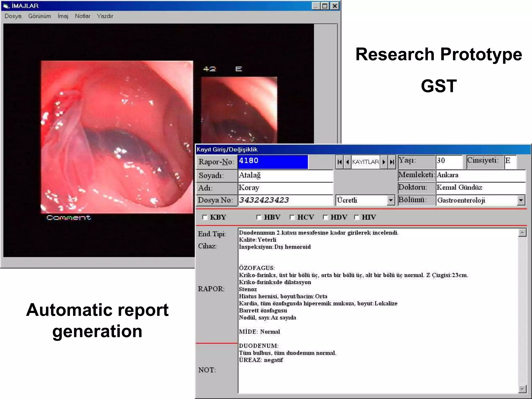Tick the HBV checkbox
Image resolution: width=532 pixels, height=399 pixels.
tap(259, 217)
